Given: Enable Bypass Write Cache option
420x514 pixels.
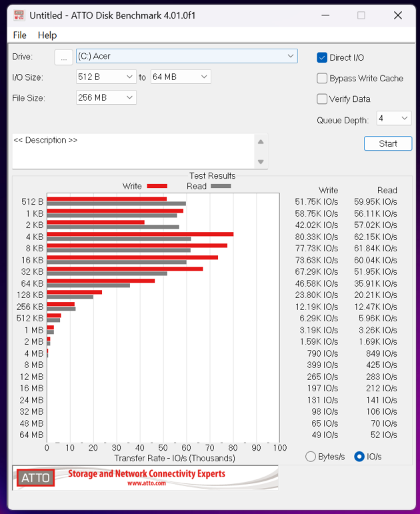Looking at the screenshot, I should click(322, 78).
